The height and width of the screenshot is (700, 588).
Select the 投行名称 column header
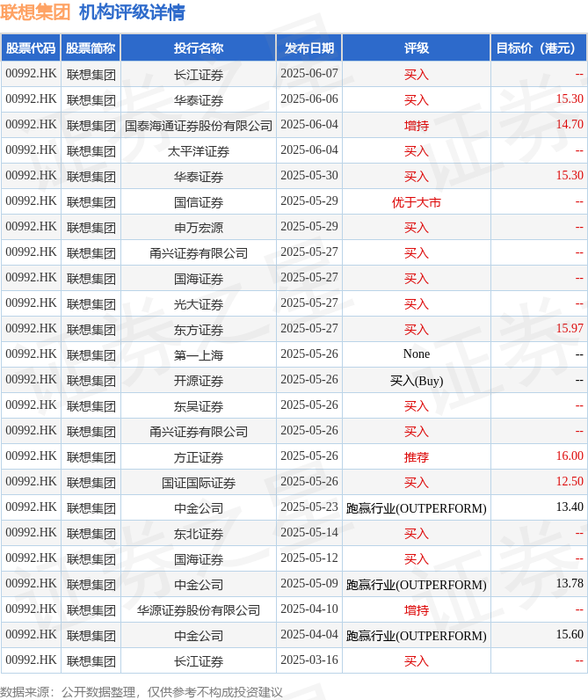coord(199,47)
